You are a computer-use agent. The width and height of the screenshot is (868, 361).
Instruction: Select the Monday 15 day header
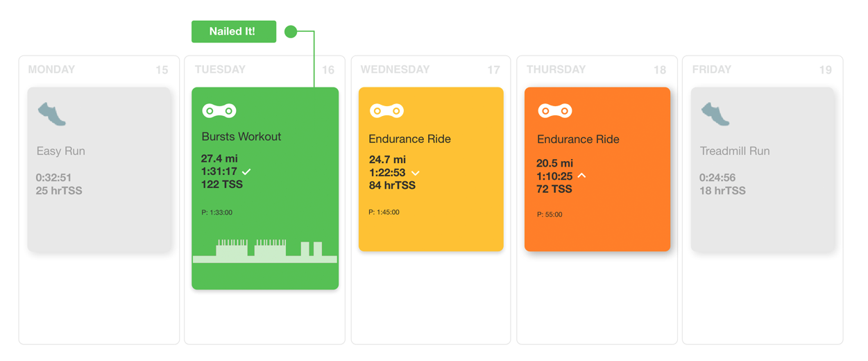(99, 69)
